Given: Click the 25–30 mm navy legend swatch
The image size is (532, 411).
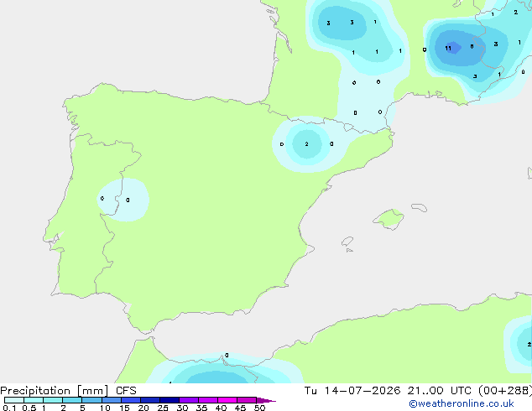Looking at the screenshot, I should pyautogui.click(x=170, y=400).
